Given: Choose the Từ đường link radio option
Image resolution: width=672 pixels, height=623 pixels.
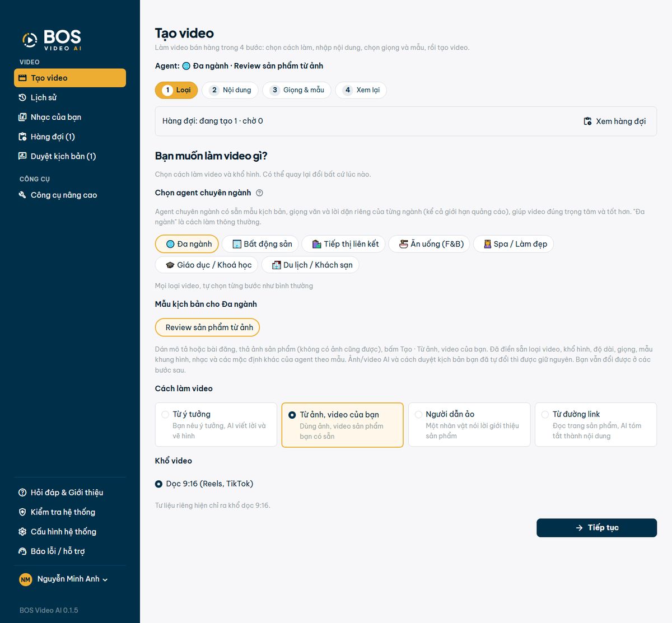Looking at the screenshot, I should (545, 415).
